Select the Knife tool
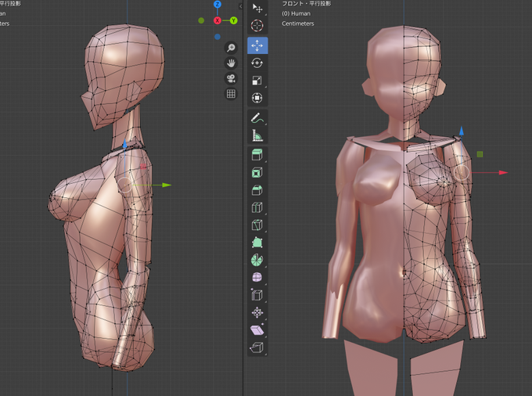532x396 pixels. pos(257,225)
